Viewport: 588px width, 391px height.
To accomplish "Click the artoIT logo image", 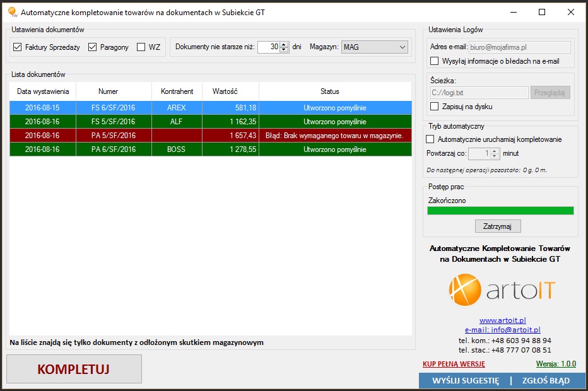I will tap(502, 291).
